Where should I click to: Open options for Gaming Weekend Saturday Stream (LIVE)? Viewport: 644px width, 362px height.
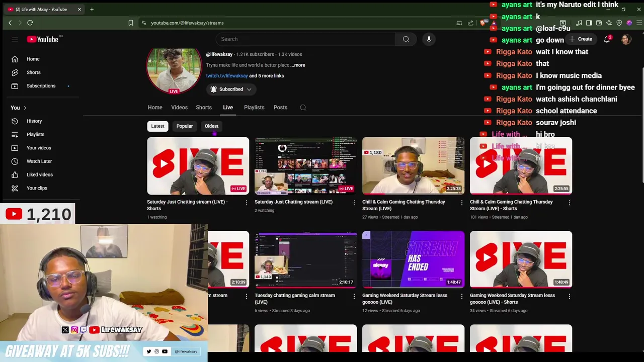[461, 296]
